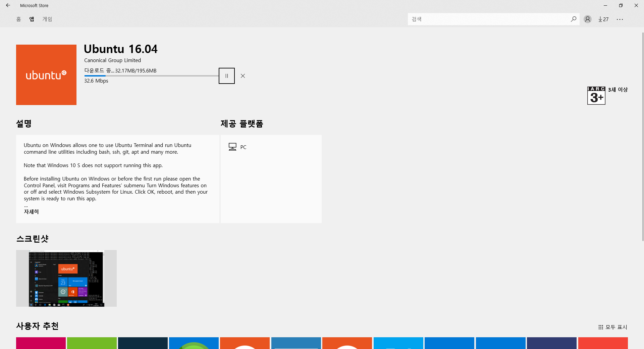The height and width of the screenshot is (349, 644).
Task: Click the Ubuntu 16.04 title
Action: pyautogui.click(x=121, y=49)
